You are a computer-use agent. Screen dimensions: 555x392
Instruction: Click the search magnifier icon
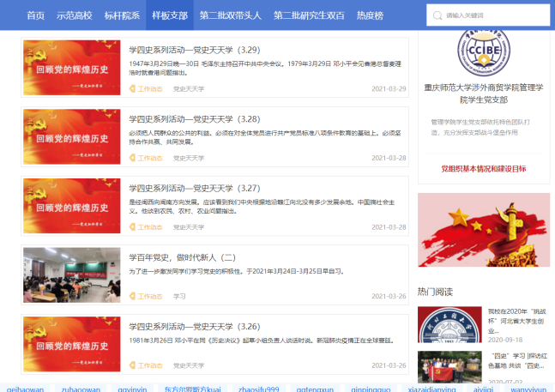[437, 15]
